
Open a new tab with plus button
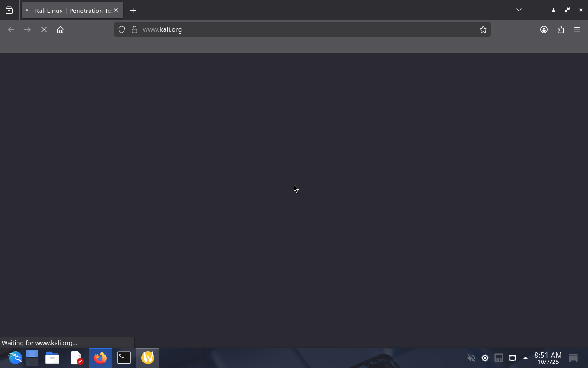pyautogui.click(x=133, y=10)
